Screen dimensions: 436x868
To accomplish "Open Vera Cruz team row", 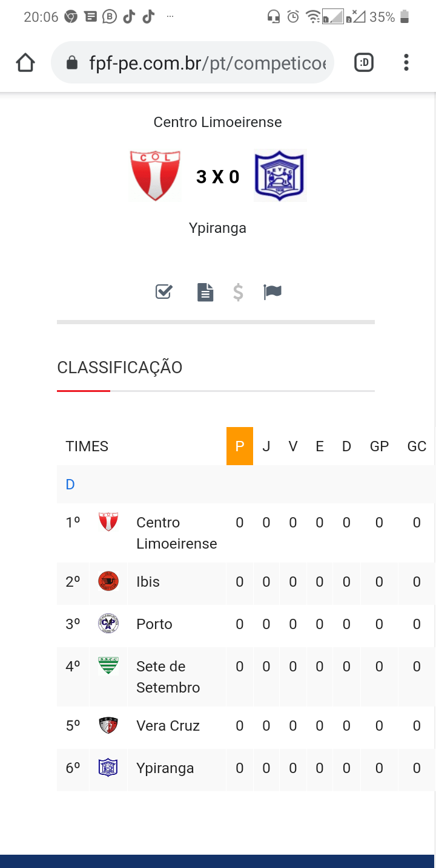I will [x=168, y=726].
